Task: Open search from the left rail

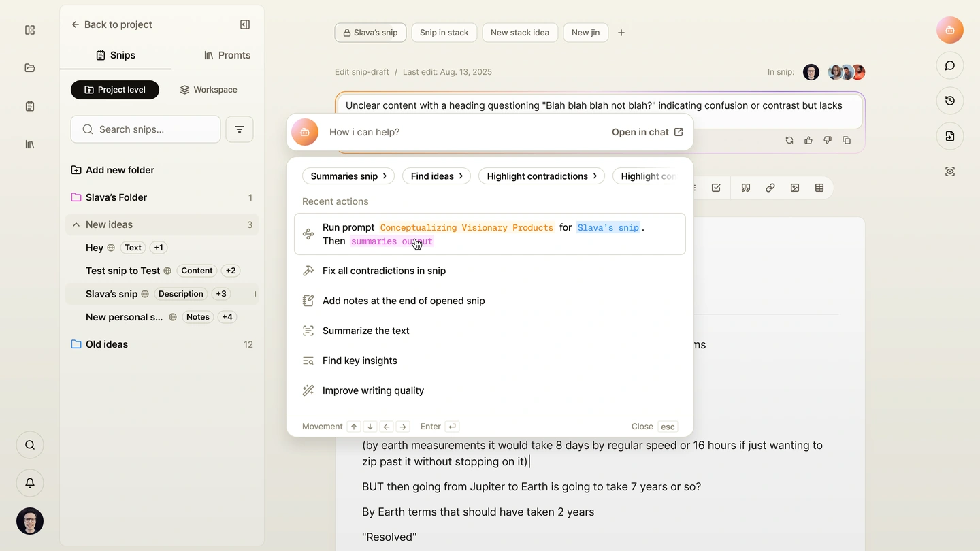Action: click(30, 445)
